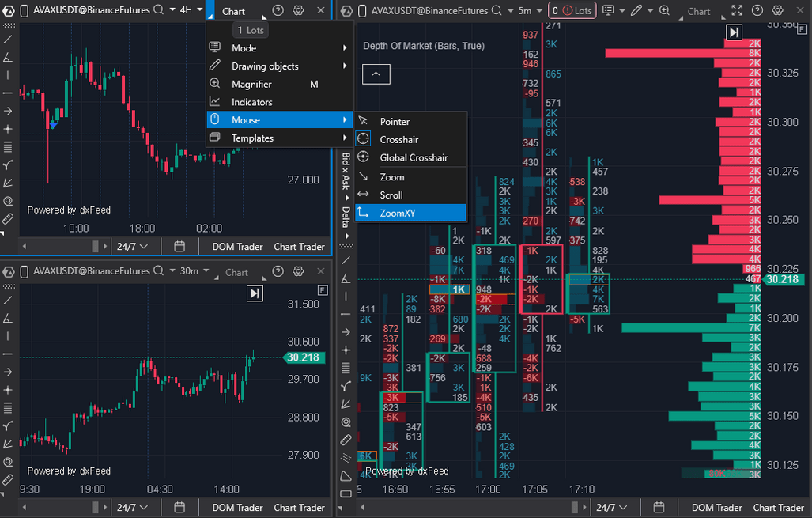Image resolution: width=812 pixels, height=518 pixels.
Task: Open the calendar icon below the 4H chart
Action: (179, 247)
